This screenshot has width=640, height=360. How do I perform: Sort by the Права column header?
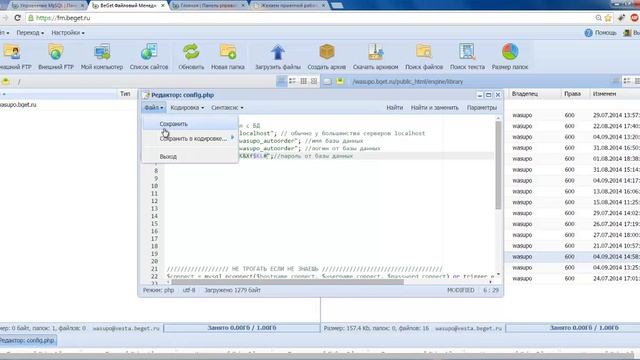(x=574, y=94)
